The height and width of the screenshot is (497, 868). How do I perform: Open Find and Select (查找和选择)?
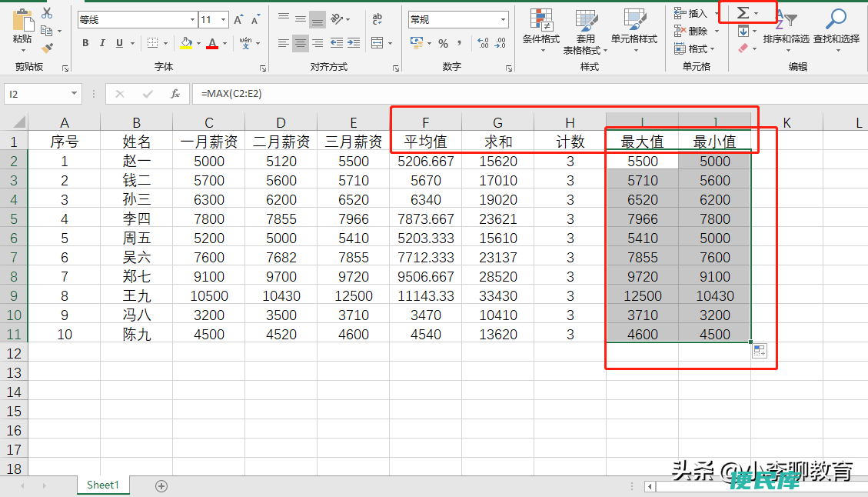(836, 30)
